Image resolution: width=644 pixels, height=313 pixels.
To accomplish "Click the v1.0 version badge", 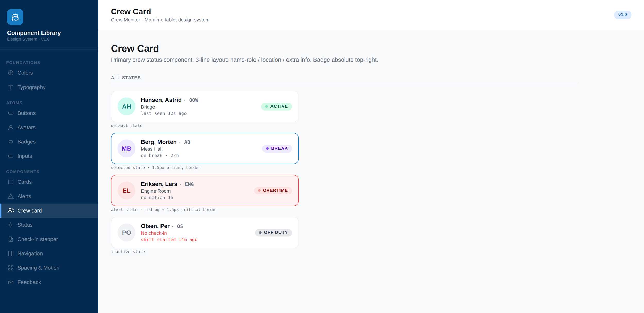I will tap(623, 15).
